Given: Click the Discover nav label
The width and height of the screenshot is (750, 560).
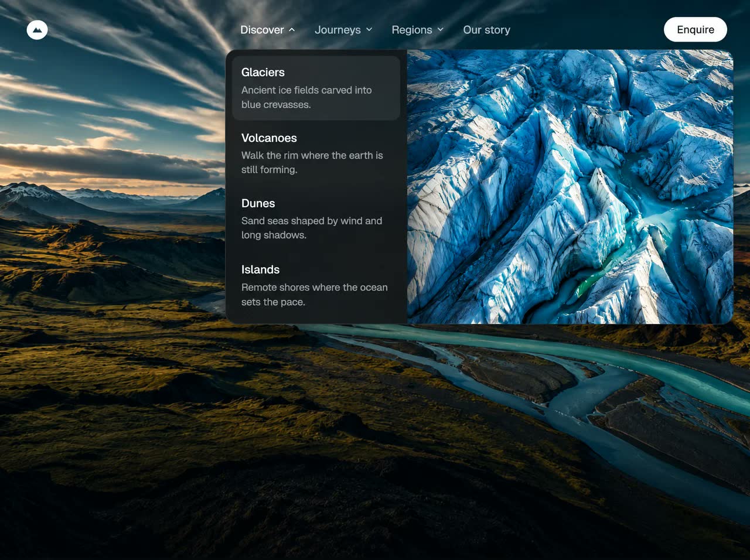Looking at the screenshot, I should (262, 30).
